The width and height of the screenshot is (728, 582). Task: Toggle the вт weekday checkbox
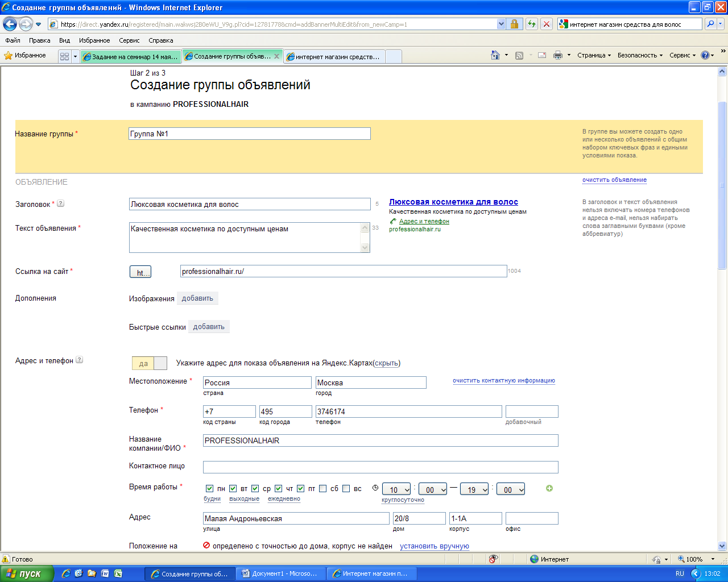233,488
